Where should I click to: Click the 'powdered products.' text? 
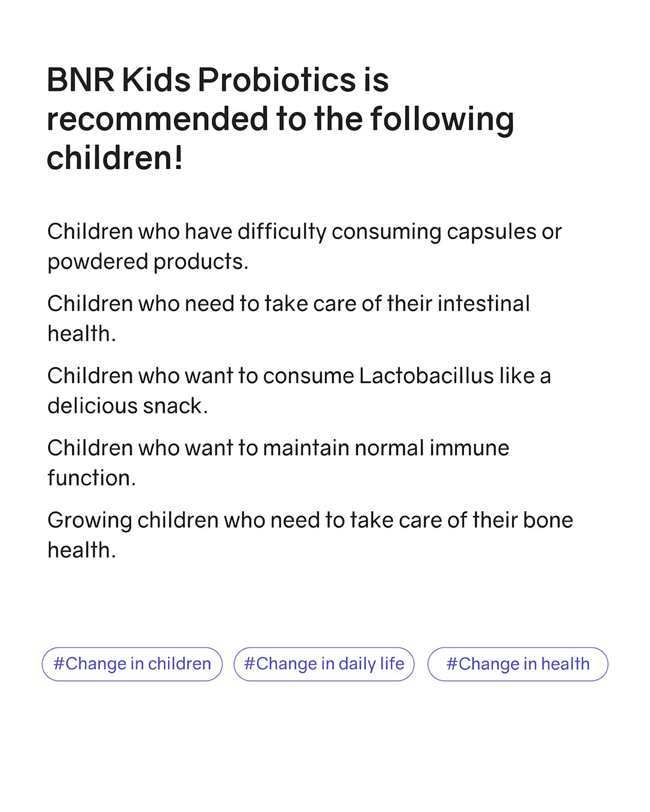tap(147, 262)
